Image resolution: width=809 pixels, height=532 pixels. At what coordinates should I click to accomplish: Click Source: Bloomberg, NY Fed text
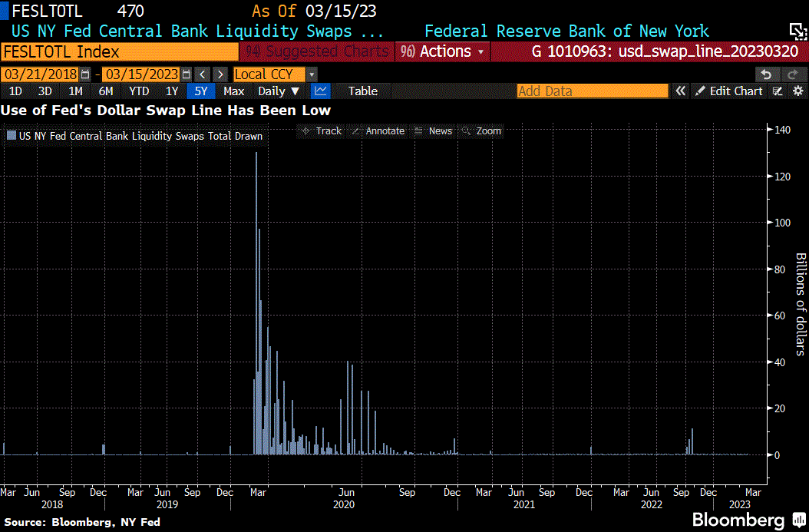[x=83, y=522]
